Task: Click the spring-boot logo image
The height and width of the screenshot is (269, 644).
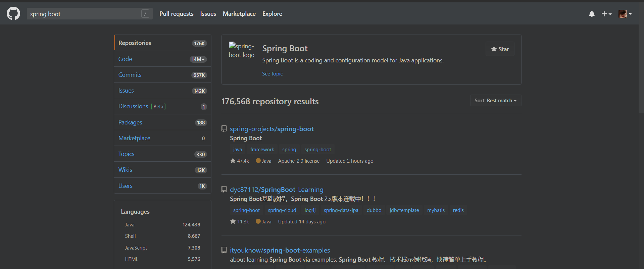Action: (242, 50)
